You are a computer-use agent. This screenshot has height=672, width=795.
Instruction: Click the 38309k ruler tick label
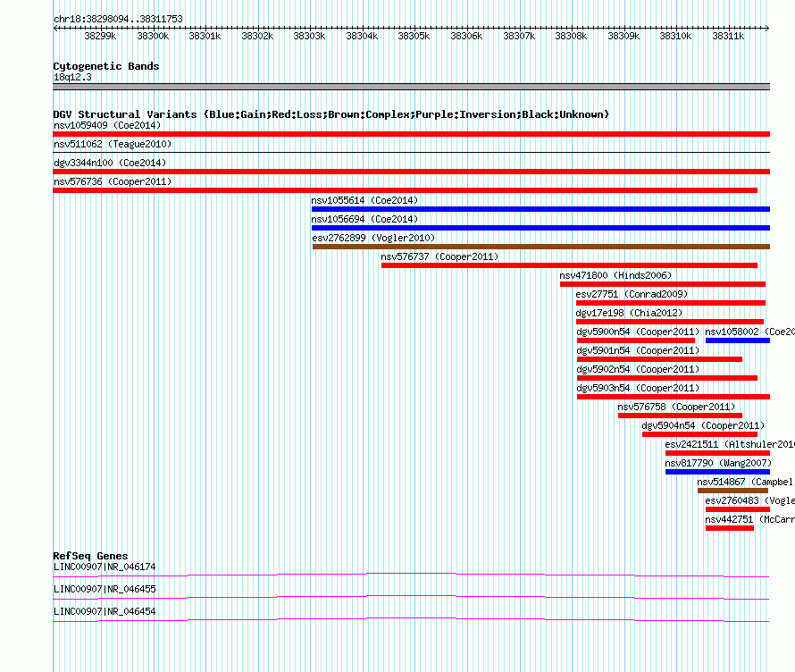click(x=623, y=36)
